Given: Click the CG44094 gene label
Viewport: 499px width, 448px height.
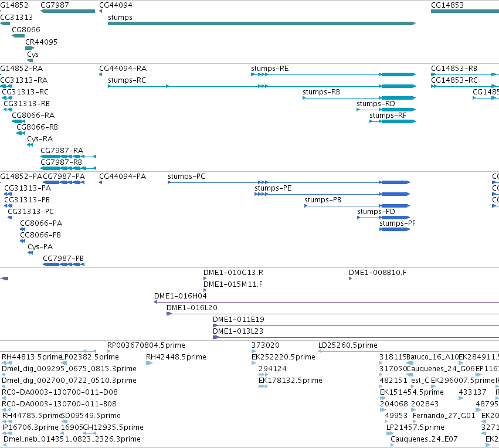Looking at the screenshot, I should 116,5.
